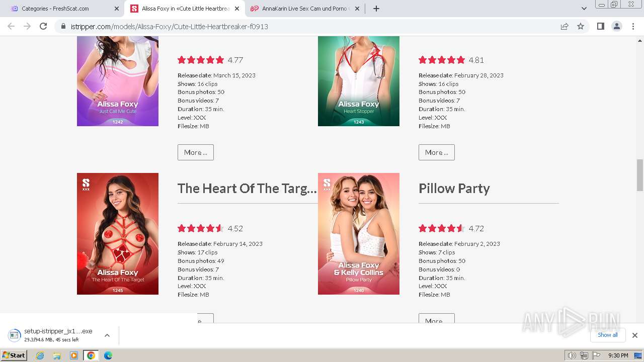
Task: Click More button under Just Call Me Cute
Action: click(196, 152)
